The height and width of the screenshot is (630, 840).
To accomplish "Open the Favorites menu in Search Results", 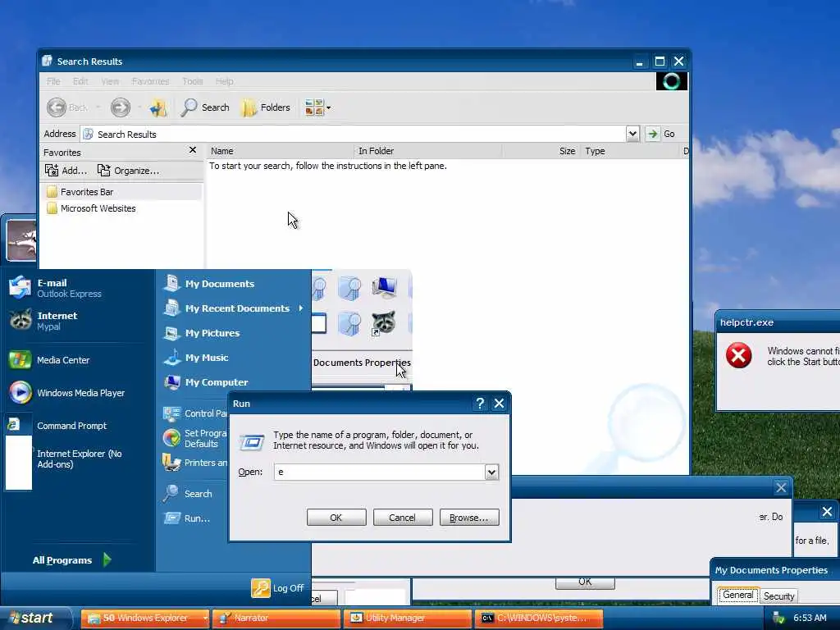I will [x=151, y=81].
